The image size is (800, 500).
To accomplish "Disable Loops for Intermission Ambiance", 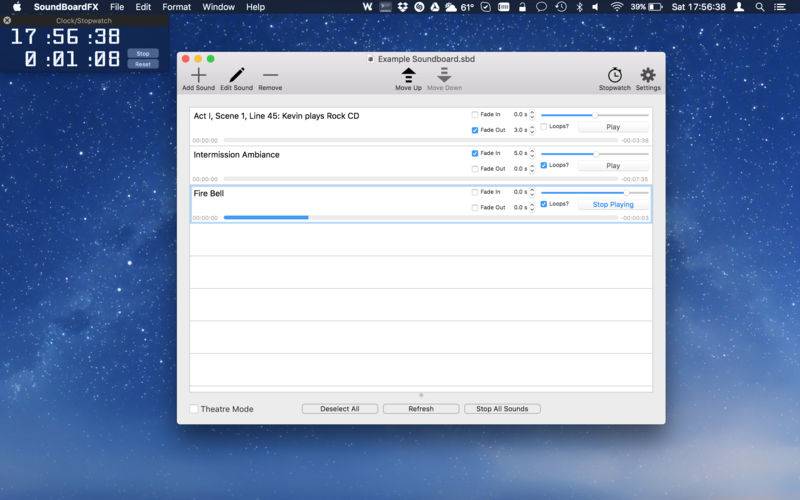I will [x=543, y=165].
